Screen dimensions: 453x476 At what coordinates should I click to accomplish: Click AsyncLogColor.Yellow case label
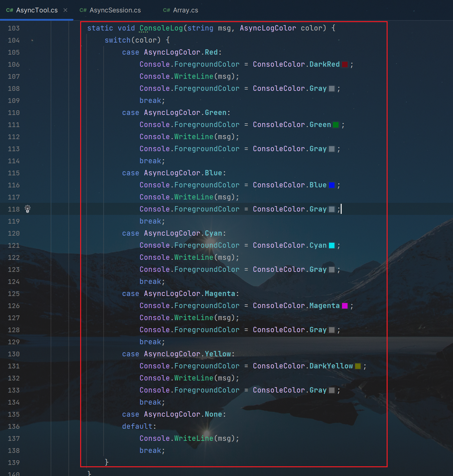point(187,354)
